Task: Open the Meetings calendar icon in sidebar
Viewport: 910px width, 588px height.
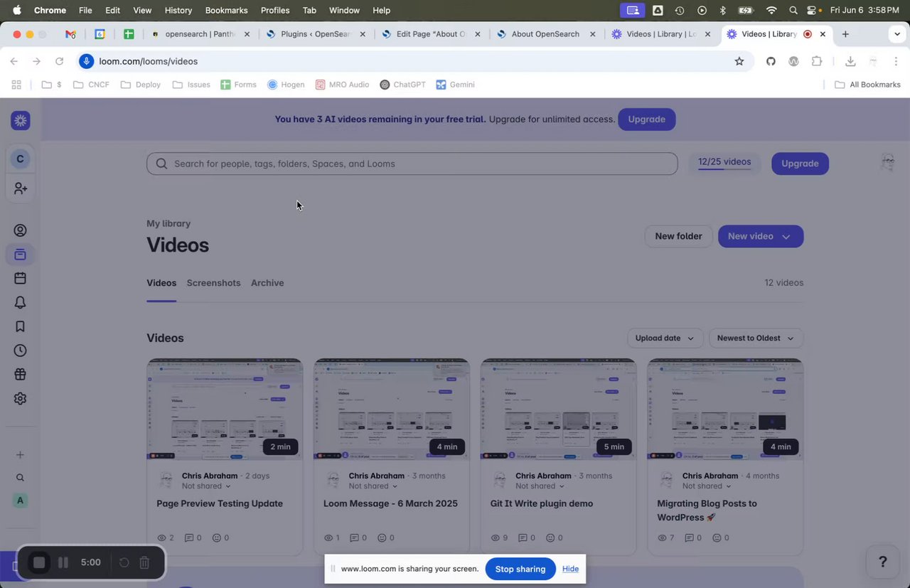Action: (20, 278)
